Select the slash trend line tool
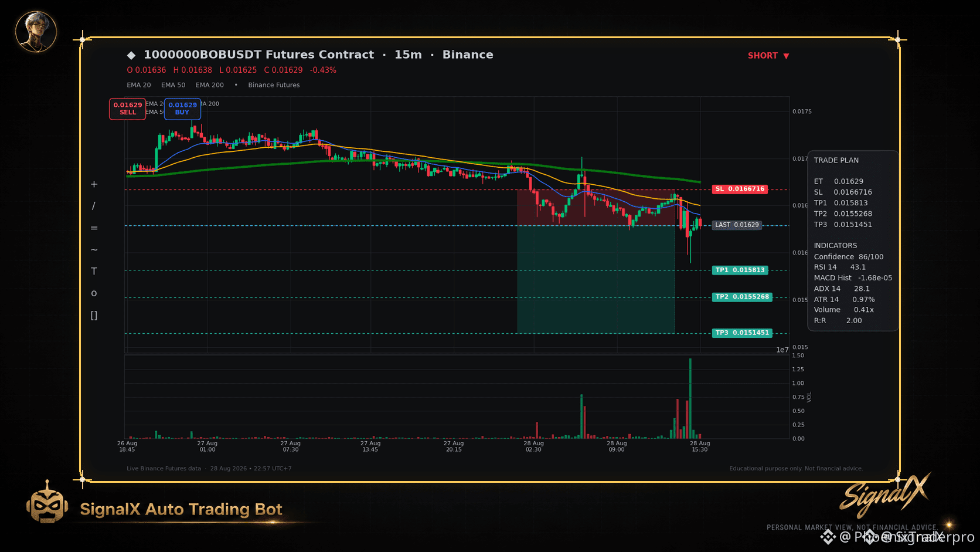 pos(94,206)
